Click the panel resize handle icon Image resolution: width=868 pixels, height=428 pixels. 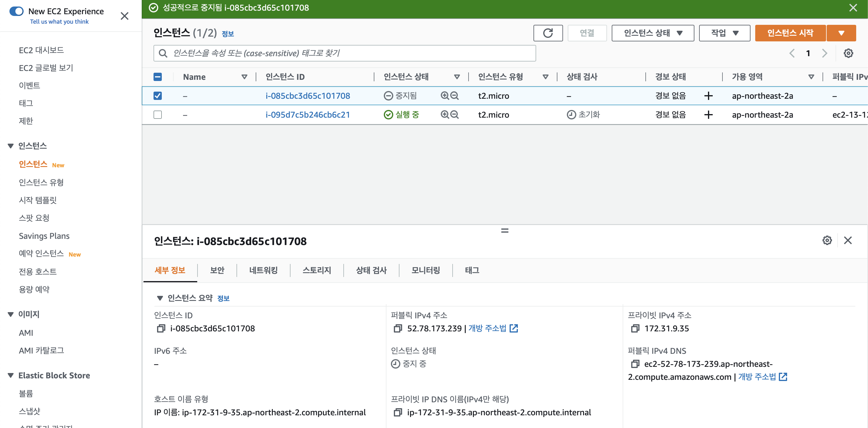coord(505,231)
